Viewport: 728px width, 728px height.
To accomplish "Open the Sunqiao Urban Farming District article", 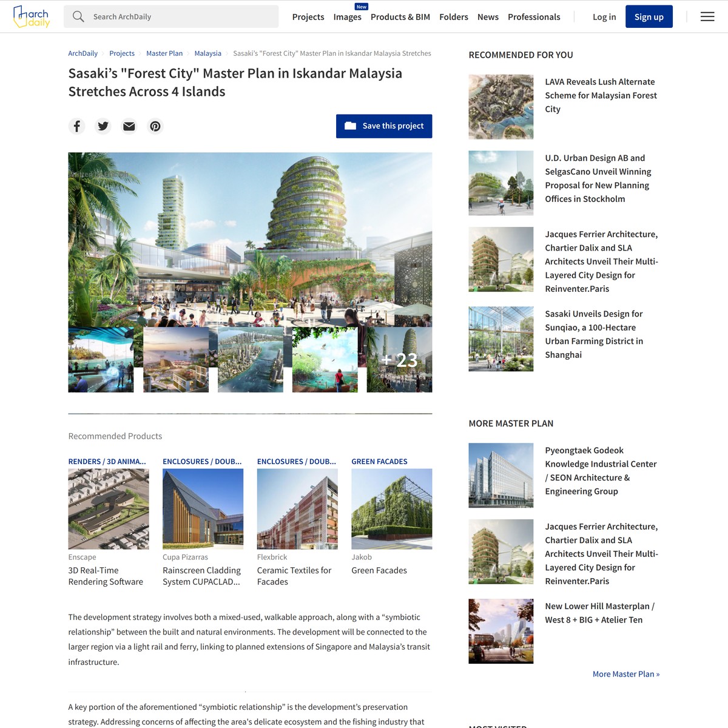I will [593, 334].
